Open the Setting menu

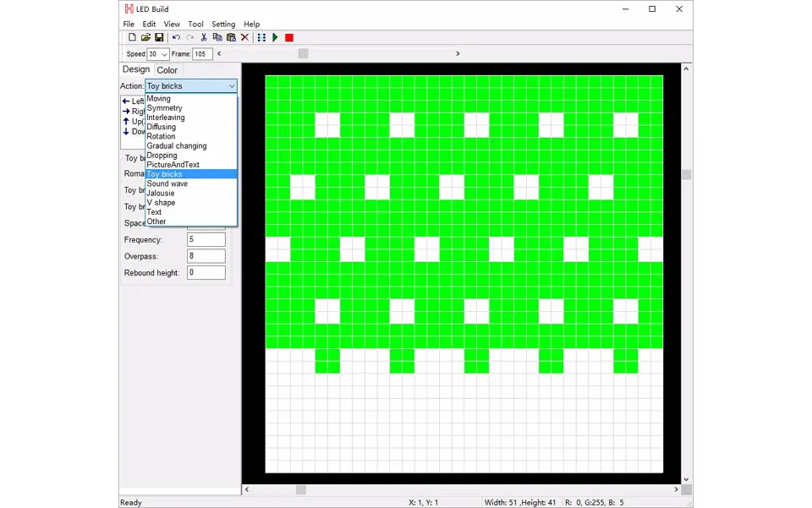tap(223, 25)
